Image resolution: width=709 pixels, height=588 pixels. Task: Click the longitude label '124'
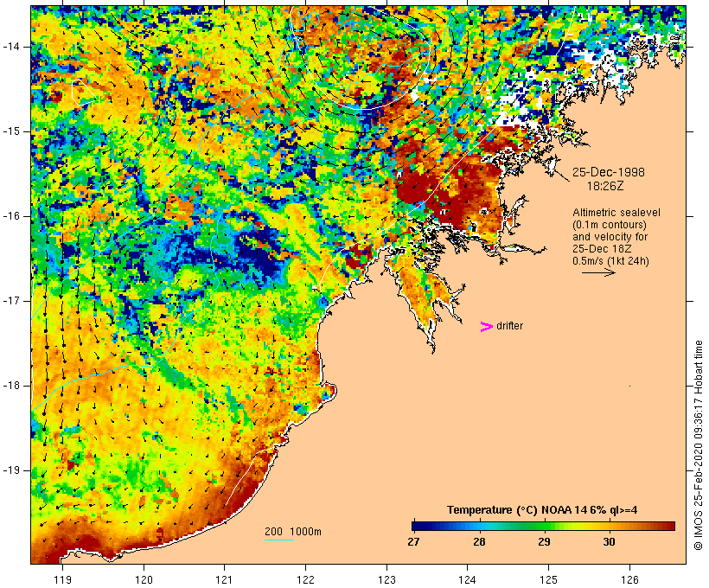[x=468, y=579]
